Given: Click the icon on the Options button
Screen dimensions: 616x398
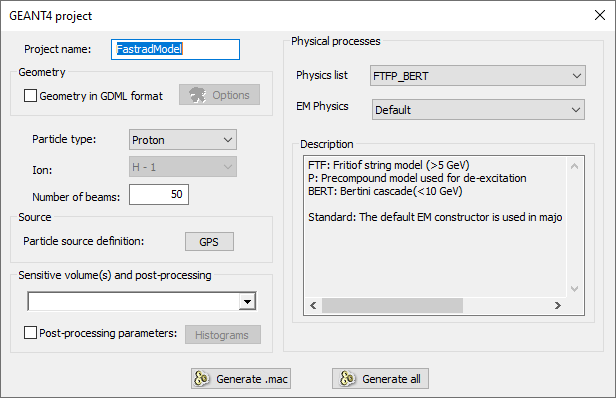Looking at the screenshot, I should click(198, 95).
